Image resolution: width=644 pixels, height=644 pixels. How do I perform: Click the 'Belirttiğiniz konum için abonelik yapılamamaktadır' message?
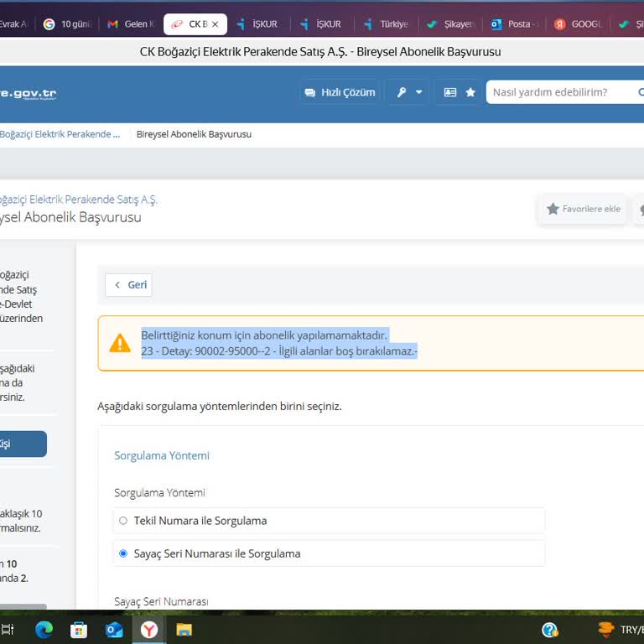click(264, 335)
